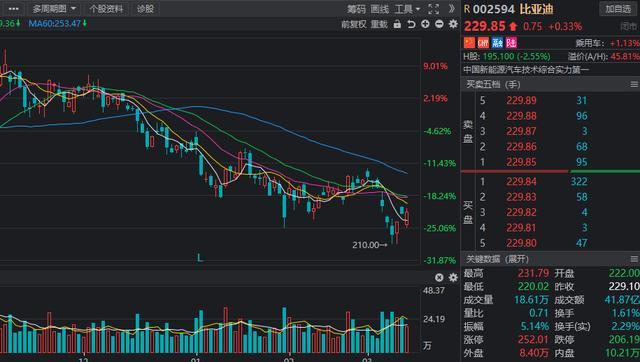The width and height of the screenshot is (640, 362).
Task: Close the volume sub-chart with X icon
Action: point(439,278)
